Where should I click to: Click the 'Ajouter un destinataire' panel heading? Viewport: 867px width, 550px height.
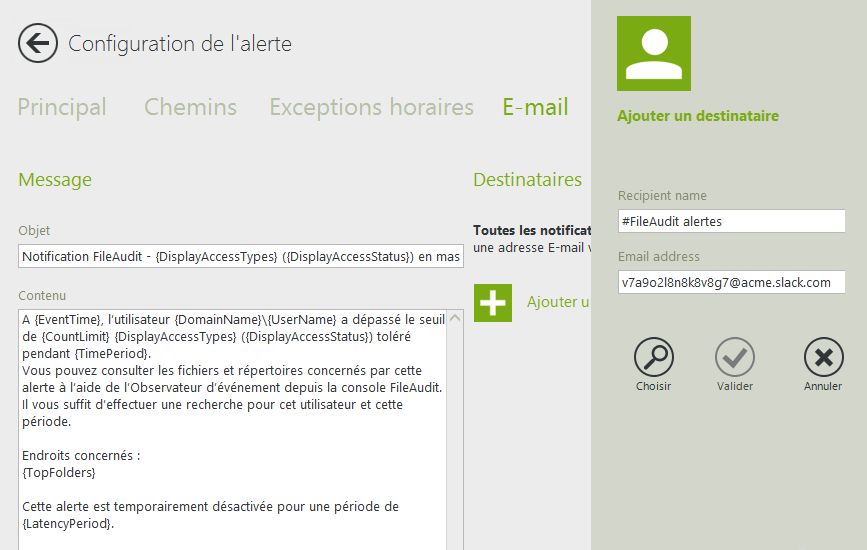point(698,116)
